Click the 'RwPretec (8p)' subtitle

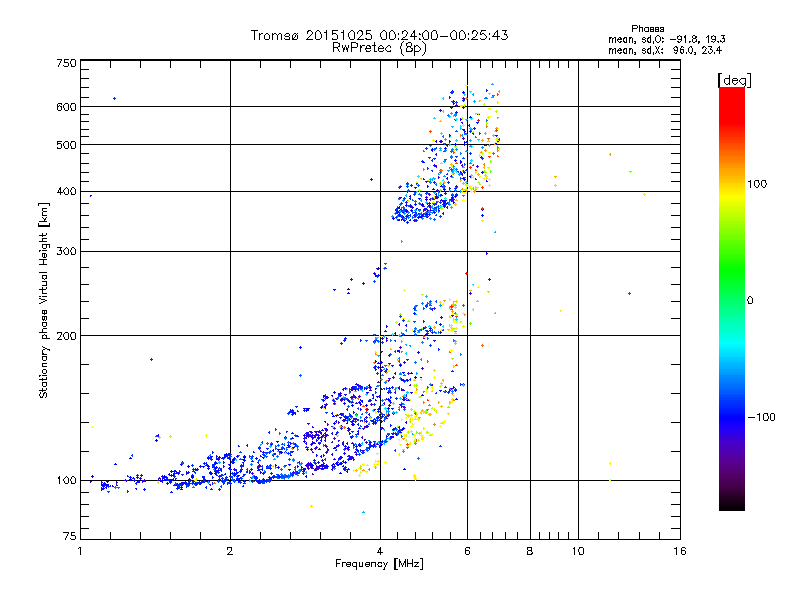point(379,48)
